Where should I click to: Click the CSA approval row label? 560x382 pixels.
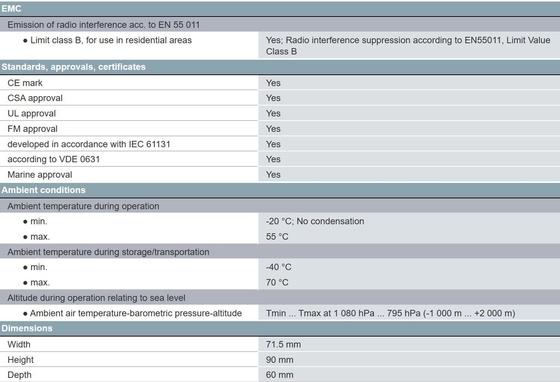pyautogui.click(x=35, y=98)
